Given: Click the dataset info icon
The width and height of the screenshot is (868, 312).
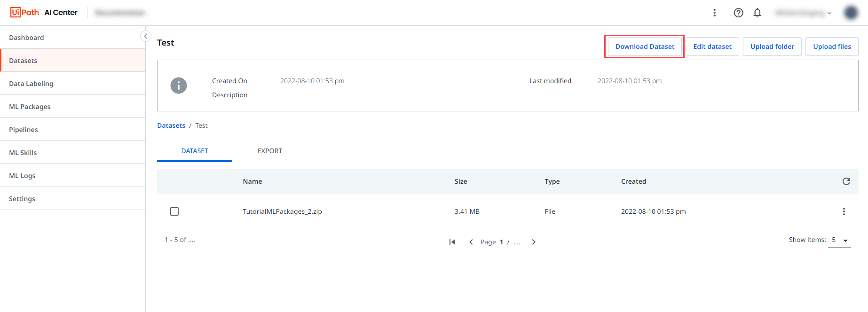Looking at the screenshot, I should (179, 86).
